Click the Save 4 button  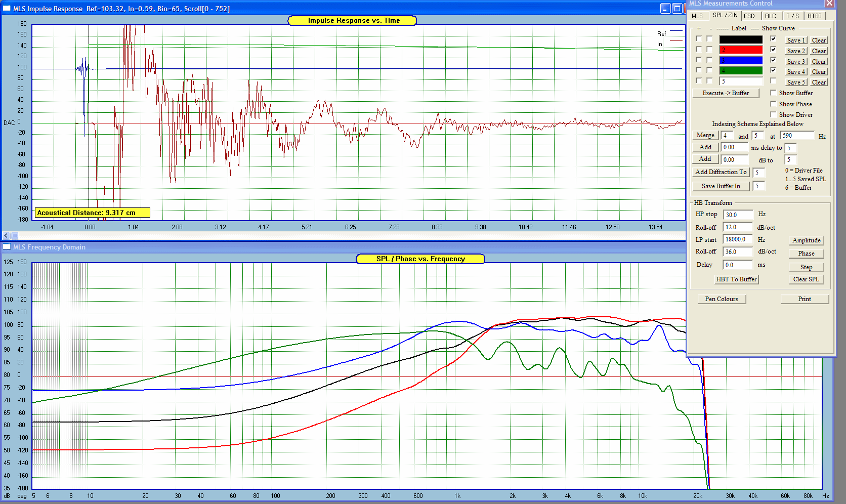(x=796, y=72)
